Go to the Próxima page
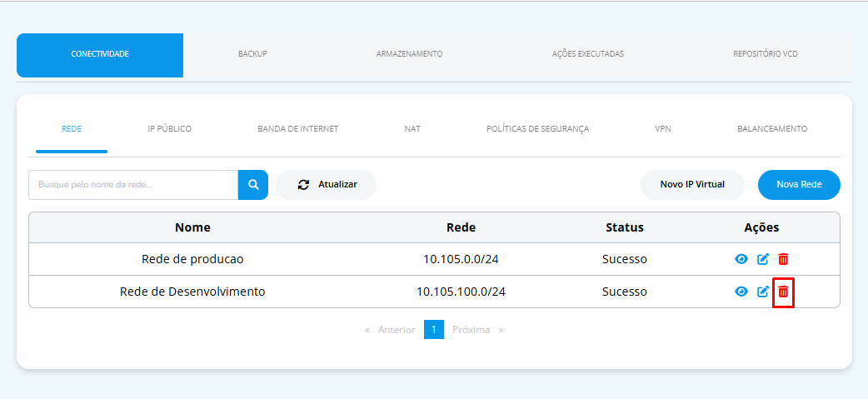 pyautogui.click(x=477, y=330)
